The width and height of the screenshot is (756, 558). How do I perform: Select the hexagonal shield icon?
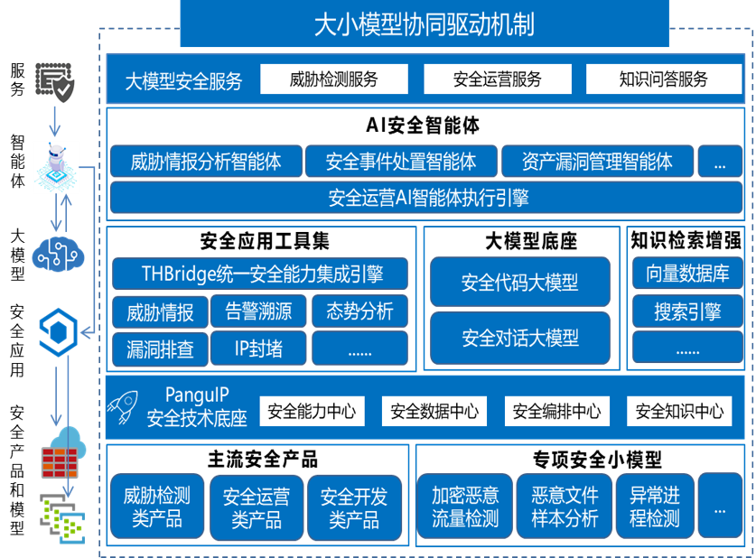[x=56, y=331]
